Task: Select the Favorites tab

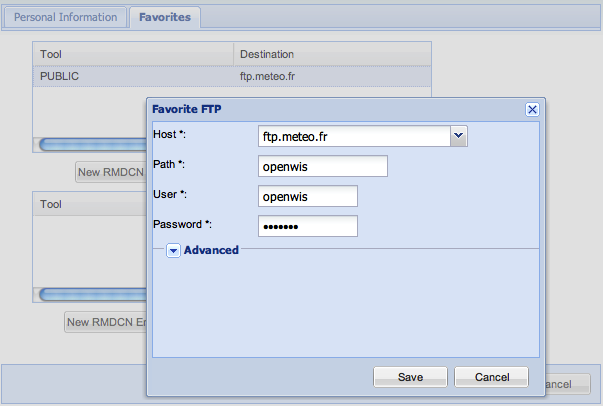Action: pos(165,17)
